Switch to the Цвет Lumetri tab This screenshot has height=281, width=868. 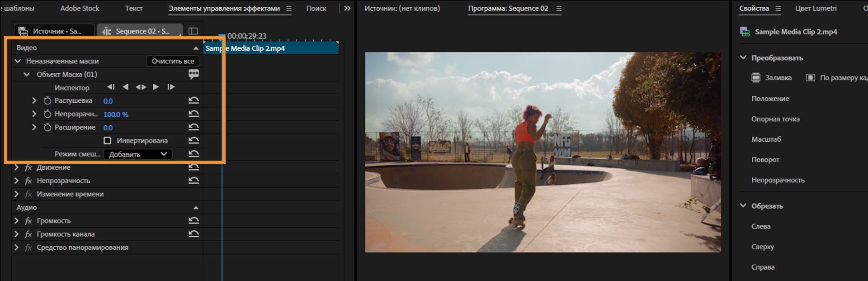click(x=816, y=8)
